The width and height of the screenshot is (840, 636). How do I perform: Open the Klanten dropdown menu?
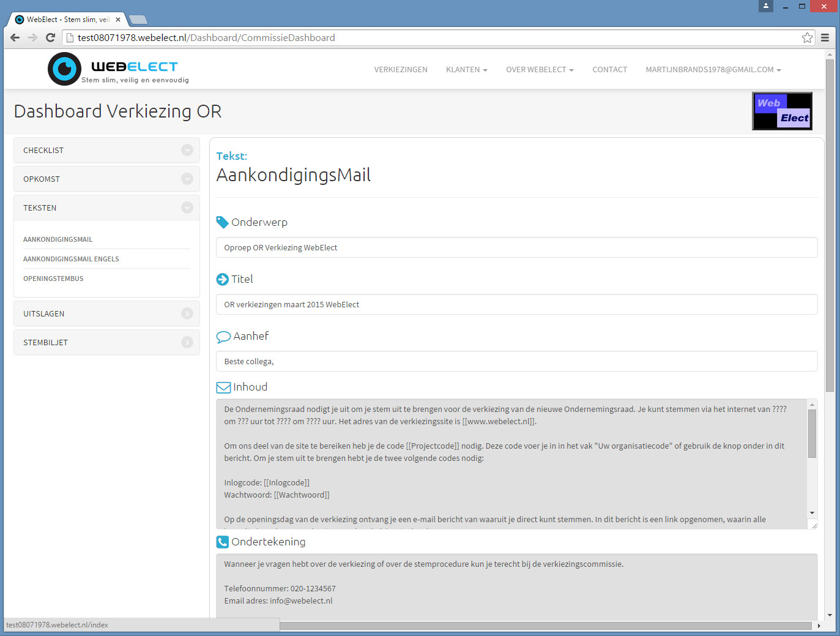point(466,70)
